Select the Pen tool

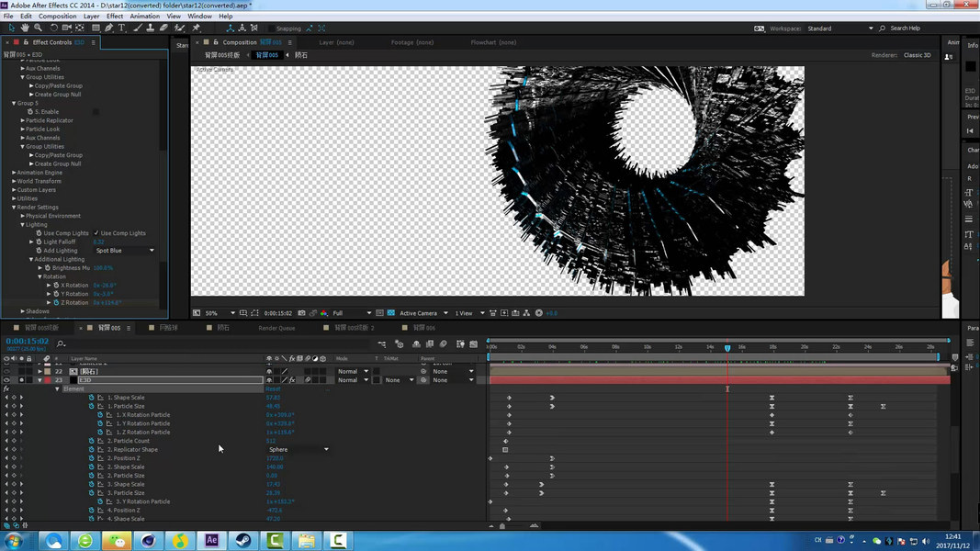click(x=108, y=28)
